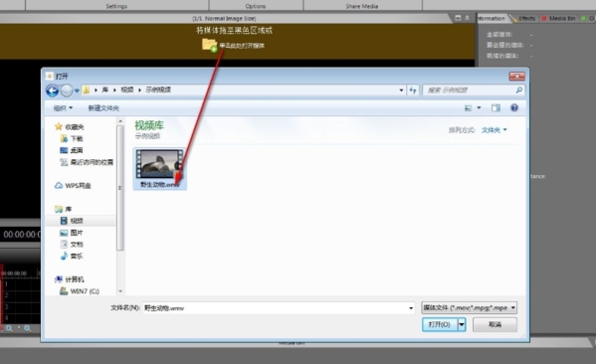Click 示例视频 in the address path
The width and height of the screenshot is (596, 364).
158,90
